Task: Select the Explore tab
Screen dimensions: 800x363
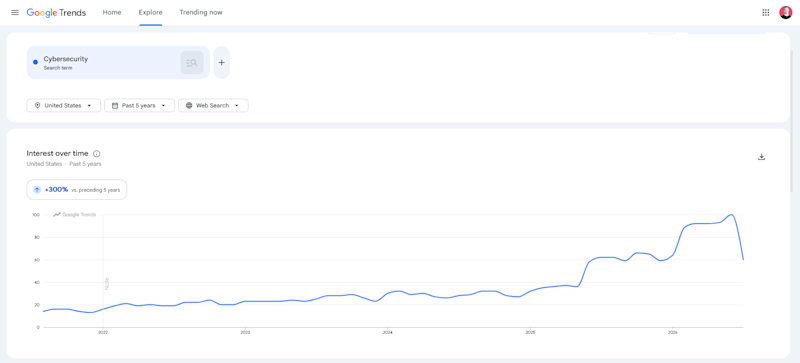Action: pyautogui.click(x=151, y=12)
